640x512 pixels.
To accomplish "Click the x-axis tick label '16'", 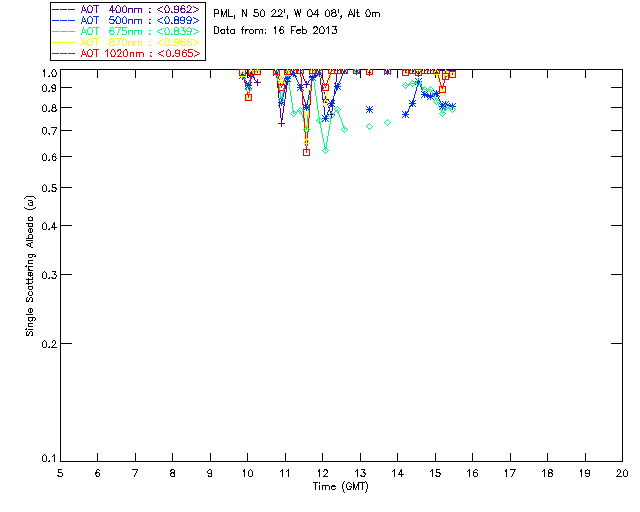I will pyautogui.click(x=473, y=473).
